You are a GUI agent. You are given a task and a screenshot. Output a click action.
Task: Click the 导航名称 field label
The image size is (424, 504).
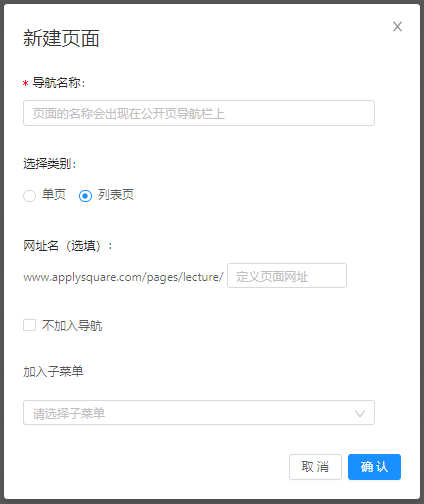coord(59,83)
